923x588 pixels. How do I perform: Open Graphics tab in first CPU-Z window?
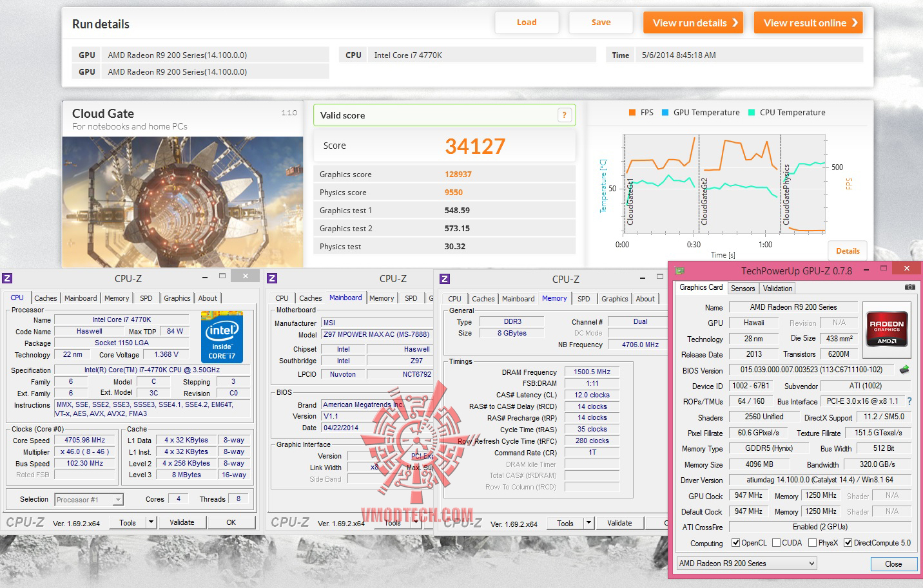pyautogui.click(x=177, y=298)
